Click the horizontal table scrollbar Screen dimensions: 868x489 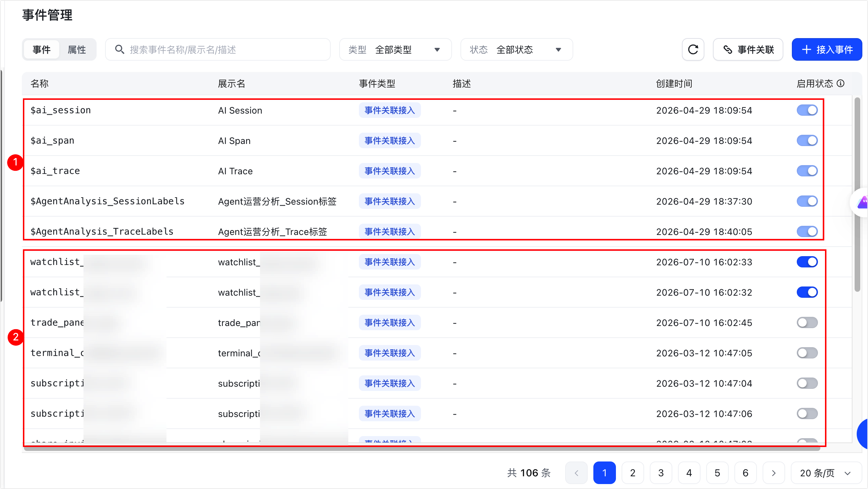pos(422,449)
